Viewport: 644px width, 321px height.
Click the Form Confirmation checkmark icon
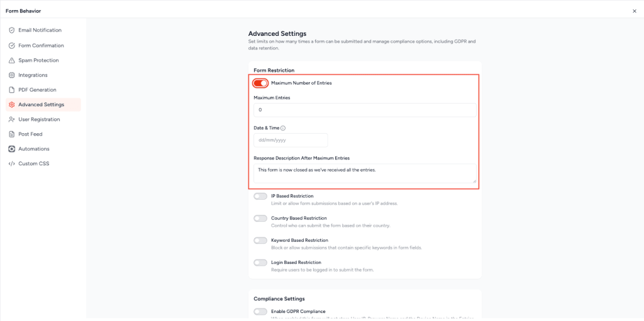tap(11, 46)
